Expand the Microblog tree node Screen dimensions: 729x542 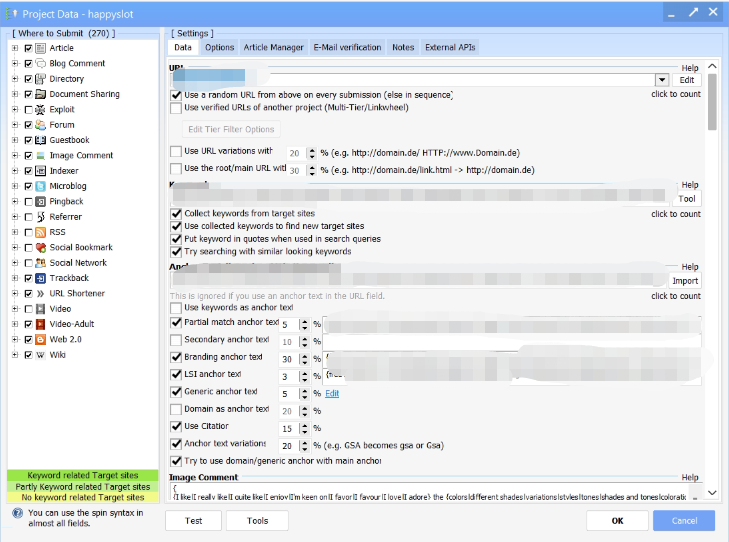pos(15,186)
